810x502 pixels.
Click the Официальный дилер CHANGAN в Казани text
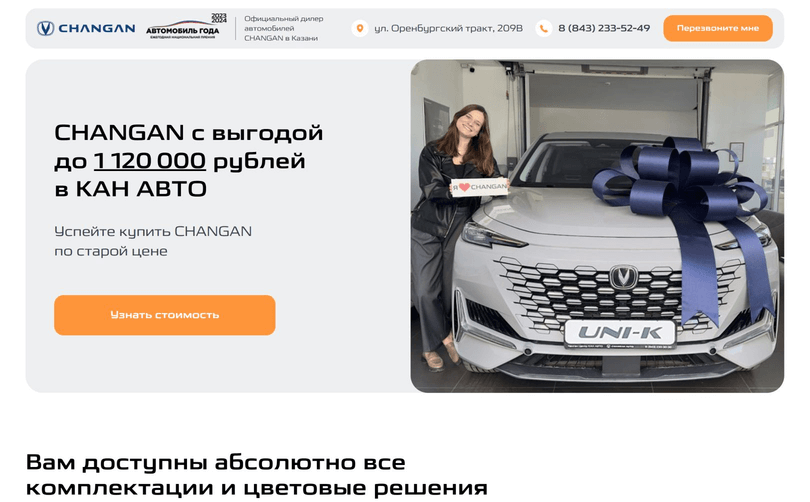tap(284, 28)
